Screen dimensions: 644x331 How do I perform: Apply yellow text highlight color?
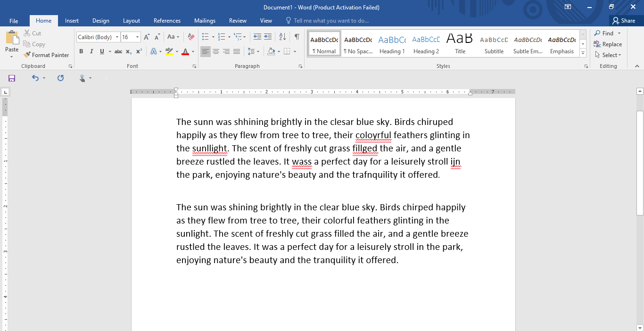169,51
